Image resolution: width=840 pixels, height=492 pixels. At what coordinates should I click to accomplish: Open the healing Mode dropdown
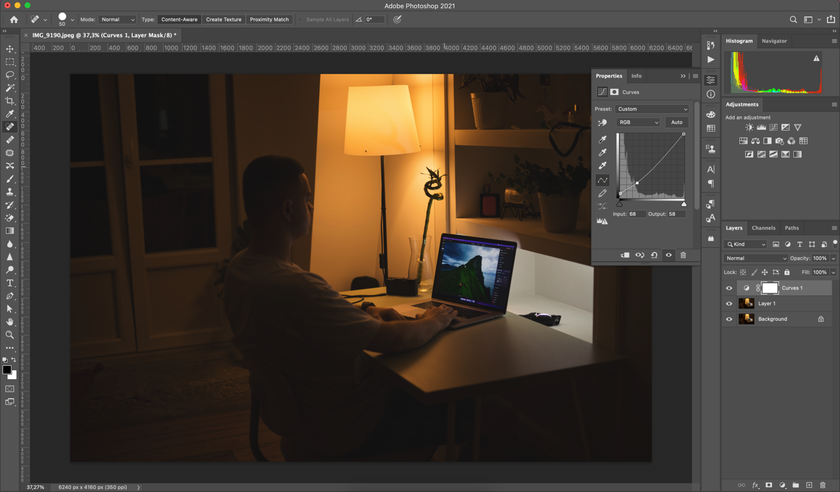click(117, 19)
